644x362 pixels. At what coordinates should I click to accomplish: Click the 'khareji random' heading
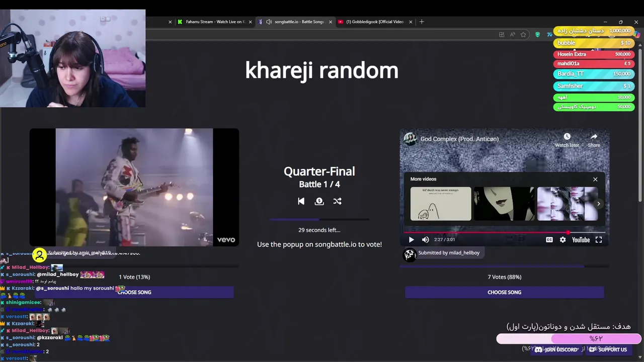pos(321,70)
